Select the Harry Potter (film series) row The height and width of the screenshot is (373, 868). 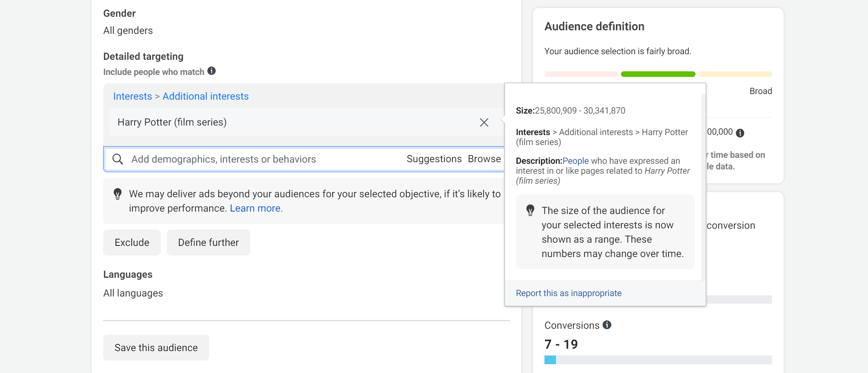click(x=306, y=122)
